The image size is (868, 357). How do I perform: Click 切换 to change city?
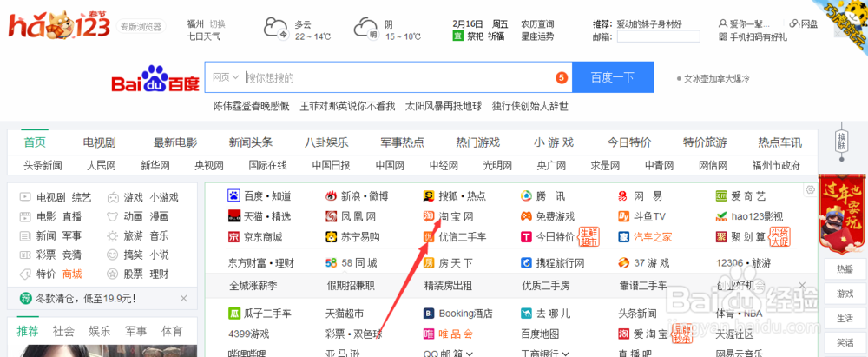tap(217, 23)
